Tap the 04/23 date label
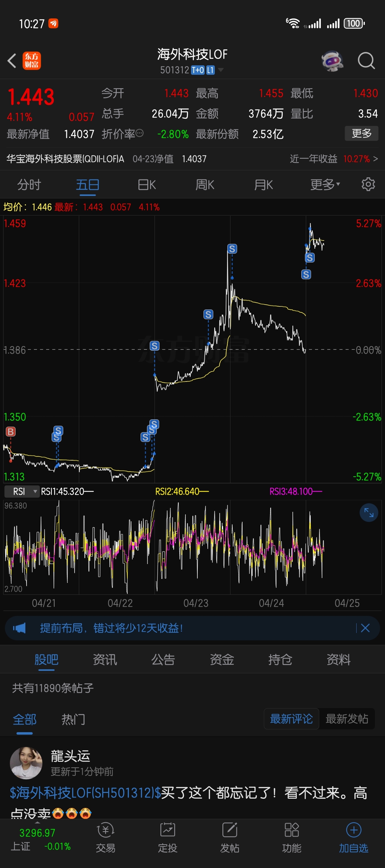Viewport: 385px width, 868px height. (196, 603)
